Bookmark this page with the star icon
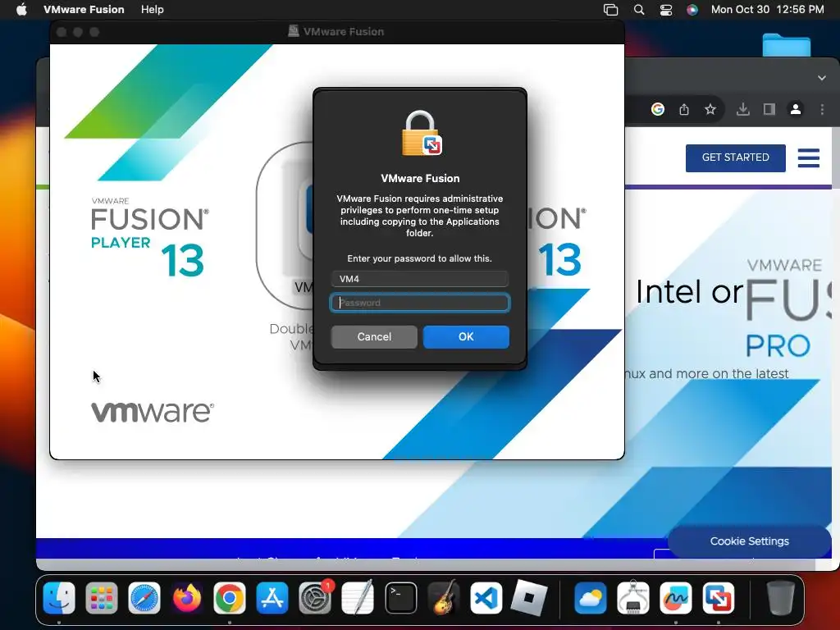The width and height of the screenshot is (840, 630). pyautogui.click(x=710, y=109)
